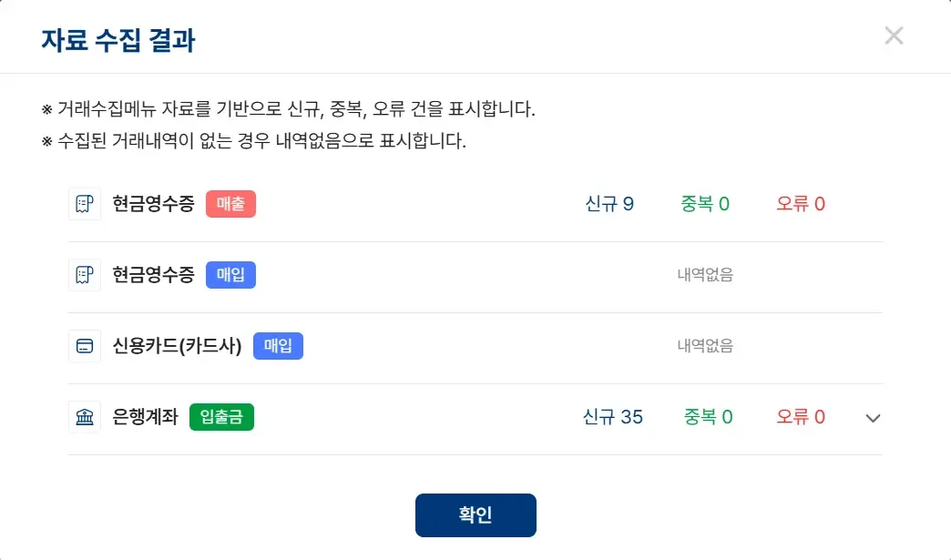Click the 현금영수증 매입 receipt icon
This screenshot has width=951, height=560.
click(84, 274)
